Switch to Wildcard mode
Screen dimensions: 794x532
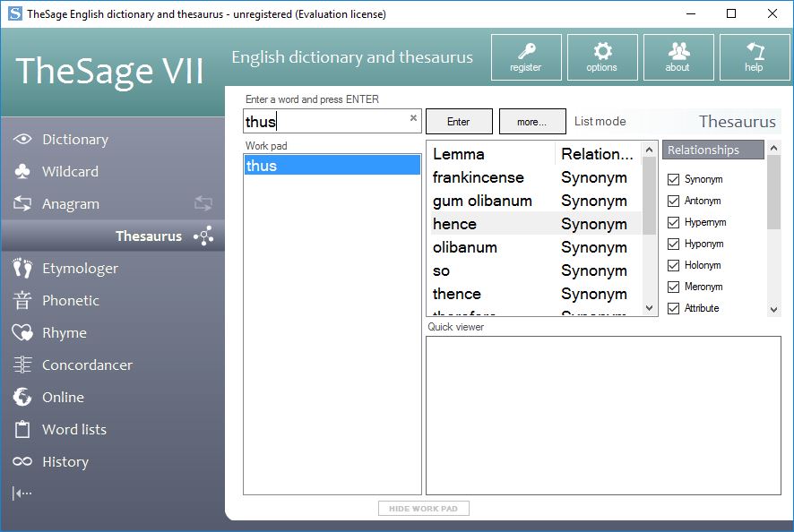point(71,172)
